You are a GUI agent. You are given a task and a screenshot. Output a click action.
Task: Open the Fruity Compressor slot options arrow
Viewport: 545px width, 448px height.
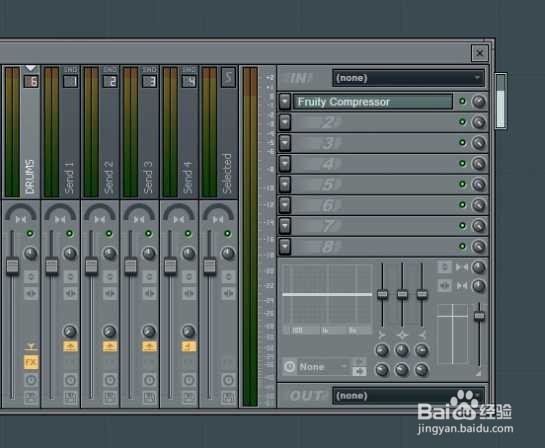[x=285, y=102]
